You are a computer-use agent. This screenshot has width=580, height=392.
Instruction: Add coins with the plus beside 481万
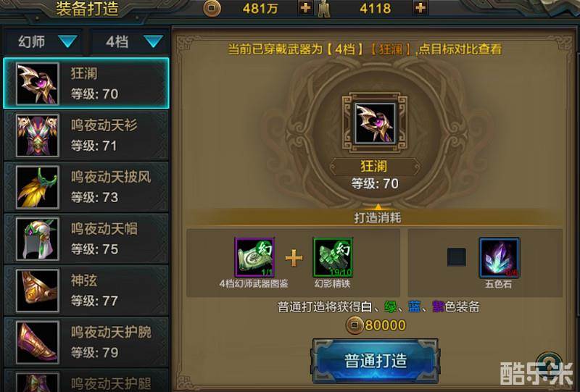pyautogui.click(x=305, y=8)
